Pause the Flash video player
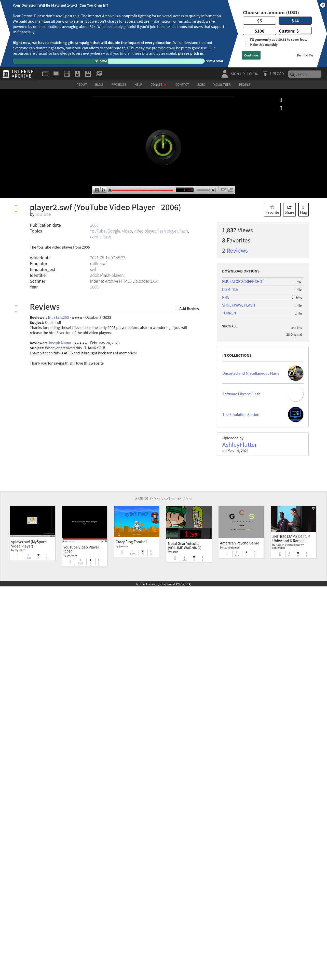 97,190
